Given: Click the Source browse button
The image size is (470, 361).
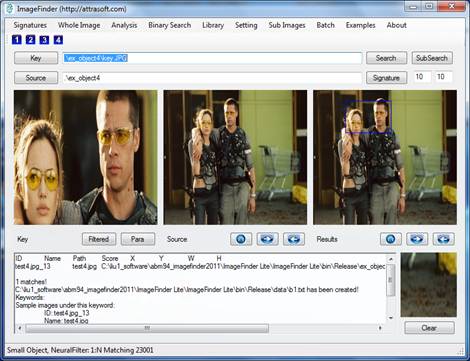Looking at the screenshot, I should (36, 78).
